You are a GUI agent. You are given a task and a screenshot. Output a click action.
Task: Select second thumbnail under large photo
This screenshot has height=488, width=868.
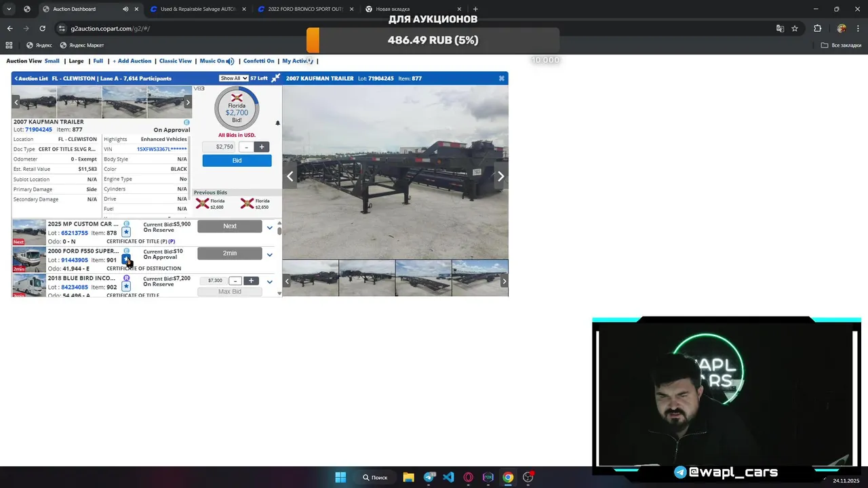366,279
